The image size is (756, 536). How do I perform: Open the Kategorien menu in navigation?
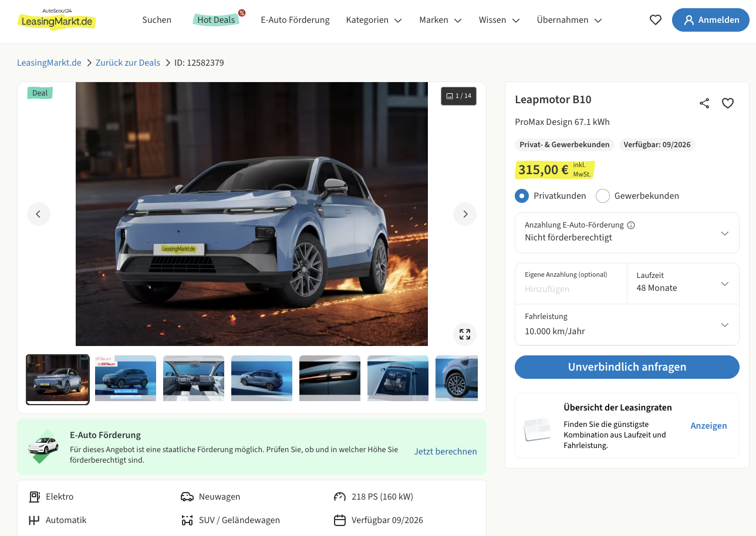[x=374, y=20]
